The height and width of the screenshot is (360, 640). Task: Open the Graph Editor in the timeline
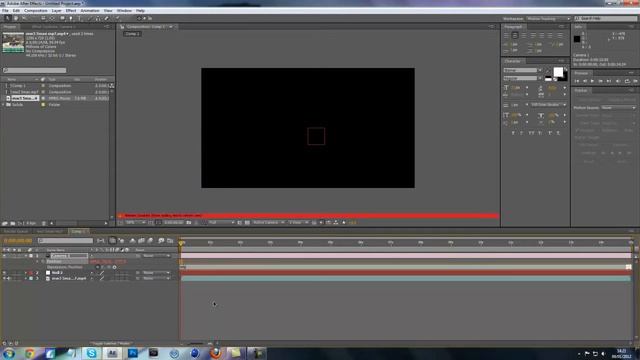pos(170,241)
